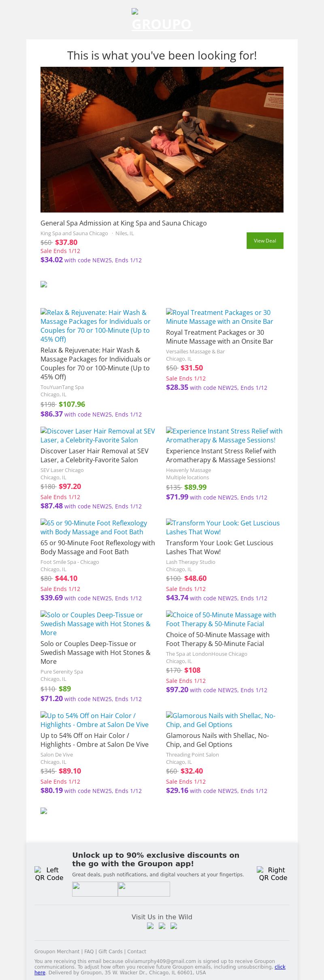The height and width of the screenshot is (980, 324).
Task: Click the Right QR Code image
Action: point(273,874)
